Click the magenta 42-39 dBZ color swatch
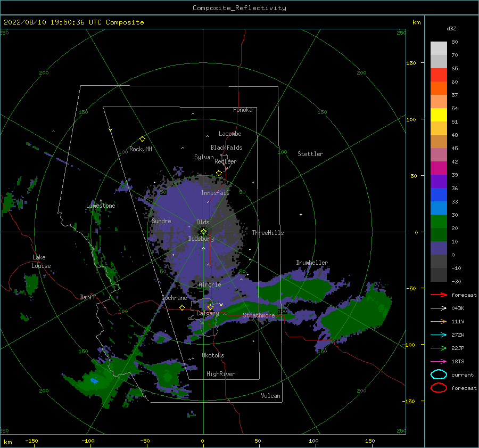 439,168
